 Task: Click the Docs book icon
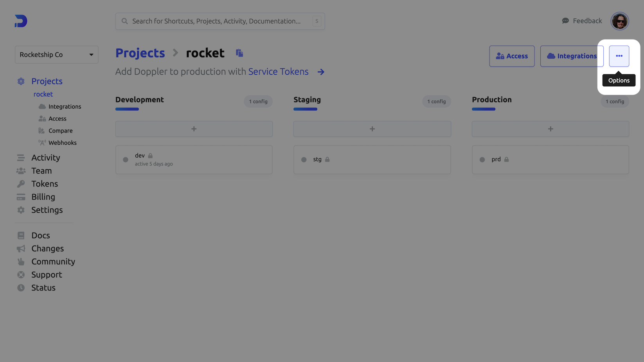point(21,235)
